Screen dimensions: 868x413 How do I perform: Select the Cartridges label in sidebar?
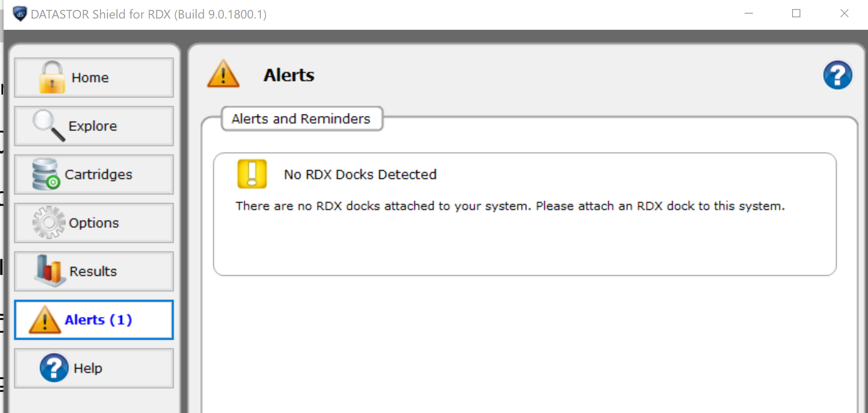click(98, 174)
